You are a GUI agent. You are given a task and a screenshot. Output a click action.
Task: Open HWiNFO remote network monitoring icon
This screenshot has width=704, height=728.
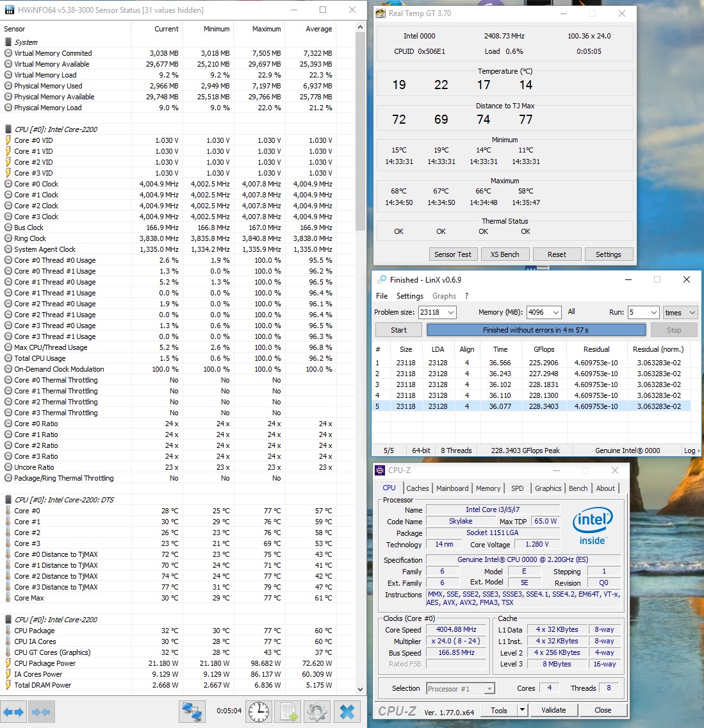[192, 711]
